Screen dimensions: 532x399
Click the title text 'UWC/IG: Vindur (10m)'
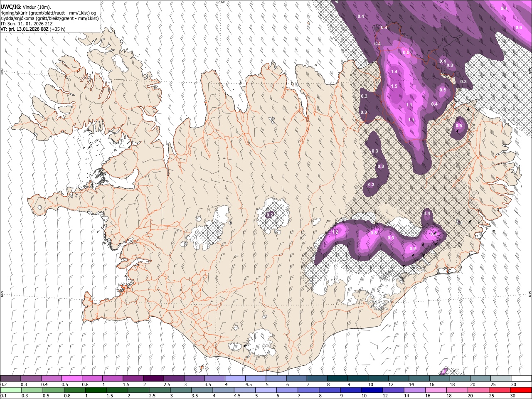click(x=26, y=7)
